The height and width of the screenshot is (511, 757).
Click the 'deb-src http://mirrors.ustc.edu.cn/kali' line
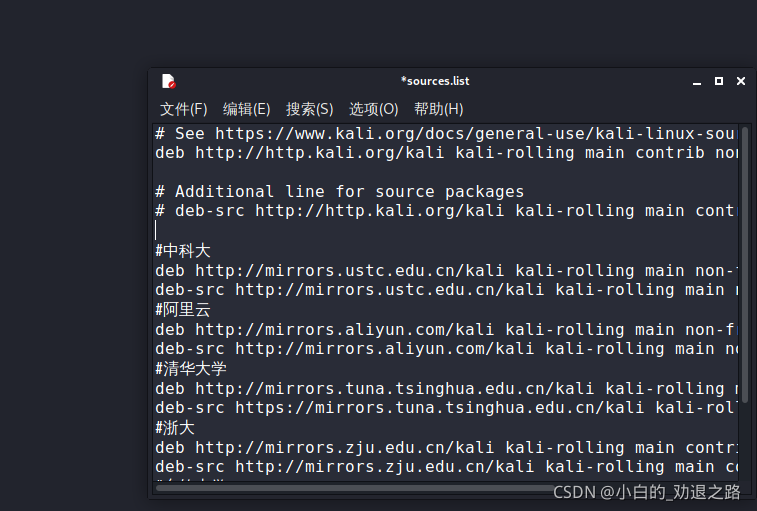point(447,290)
